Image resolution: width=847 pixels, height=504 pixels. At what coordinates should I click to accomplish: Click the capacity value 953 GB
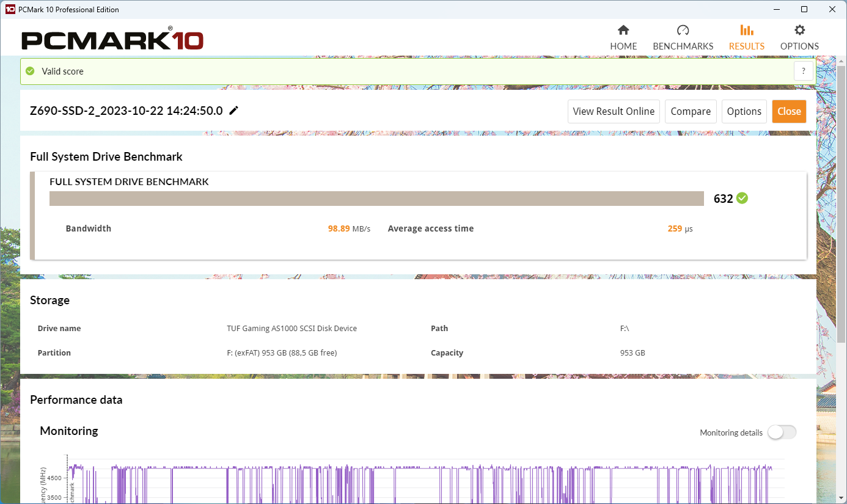tap(632, 353)
